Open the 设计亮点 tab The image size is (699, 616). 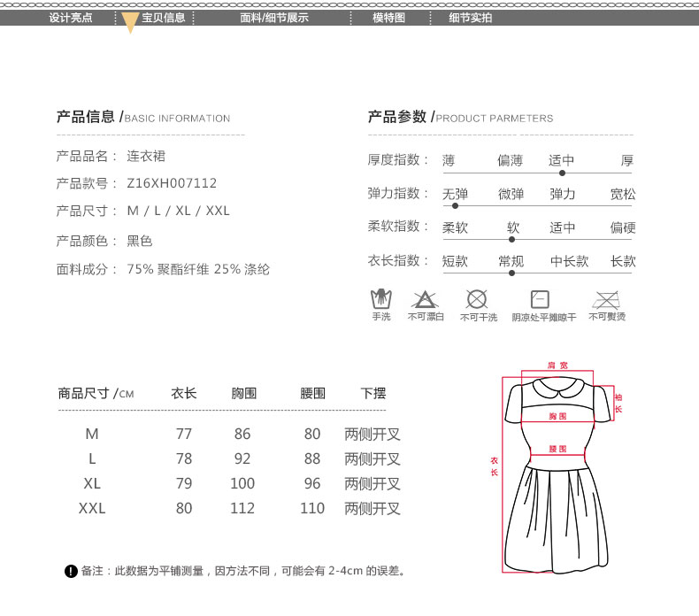point(71,18)
